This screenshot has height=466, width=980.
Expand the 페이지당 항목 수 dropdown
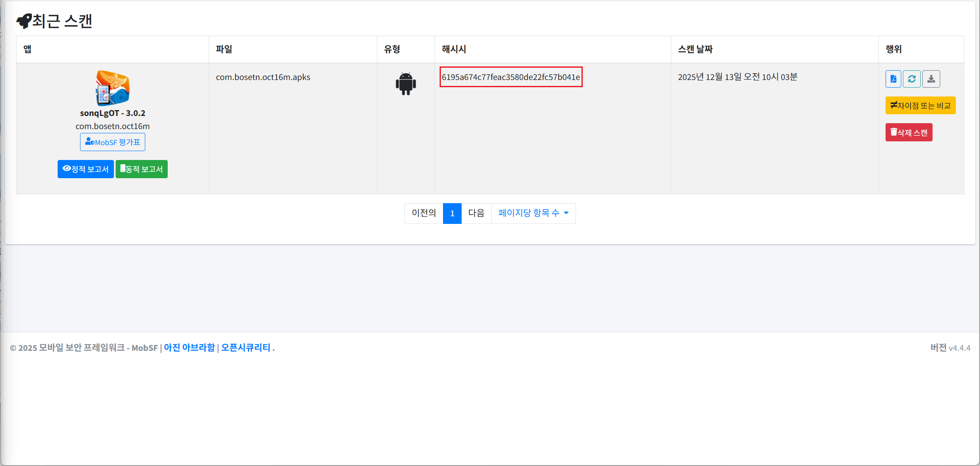(x=533, y=213)
